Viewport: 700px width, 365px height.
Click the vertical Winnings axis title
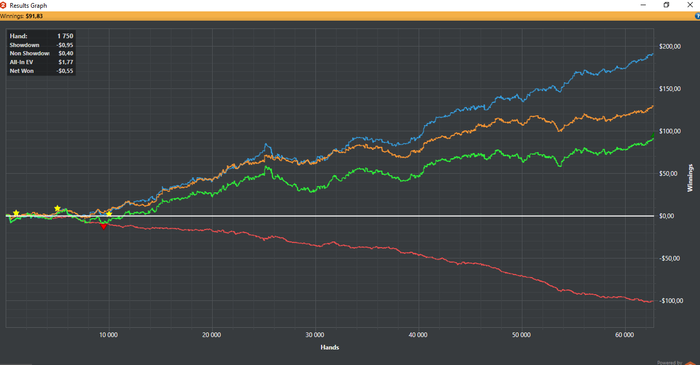pyautogui.click(x=690, y=178)
